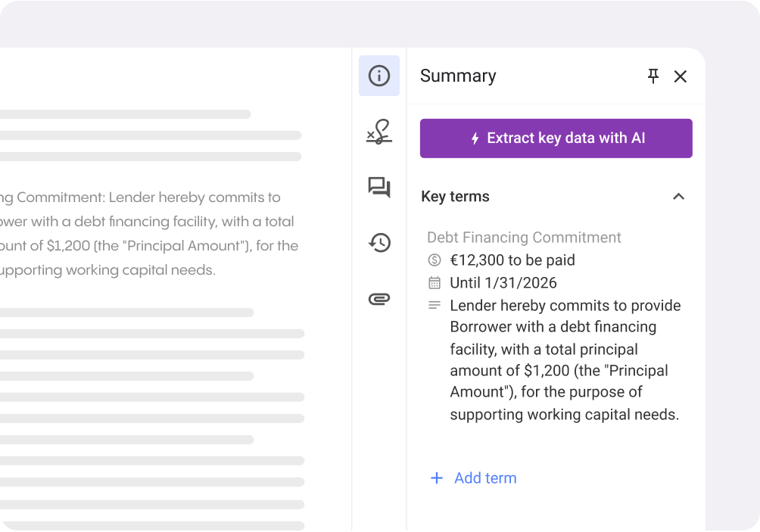Close the Summary panel
This screenshot has height=532, width=760.
(x=681, y=76)
